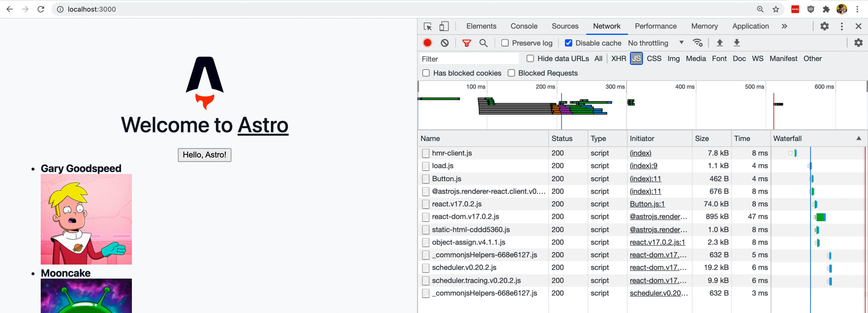Filter requests by XHR
The width and height of the screenshot is (868, 313).
click(618, 59)
